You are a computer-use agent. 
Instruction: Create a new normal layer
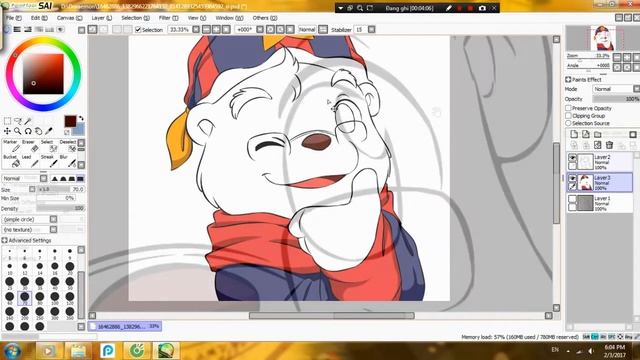click(x=574, y=134)
